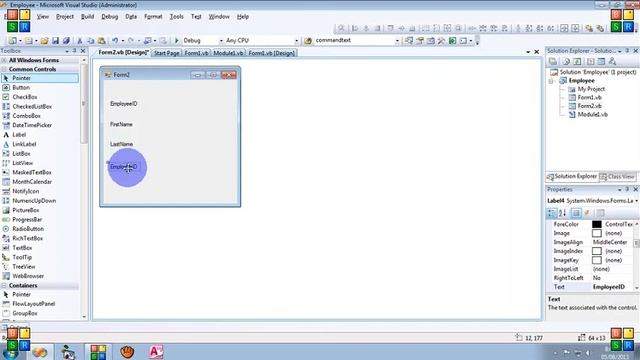Switch to the Start Page tab
The height and width of the screenshot is (360, 640).
pyautogui.click(x=167, y=53)
